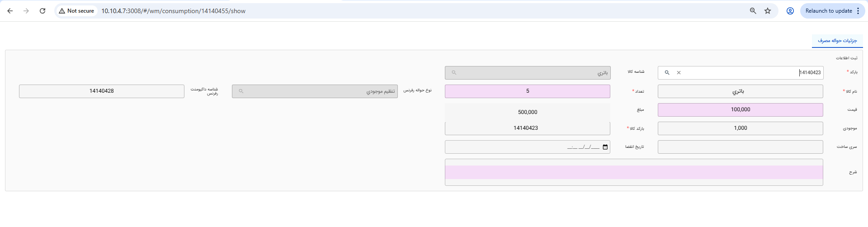Click the تعداد field showing 5
868x227 pixels.
pyautogui.click(x=528, y=91)
